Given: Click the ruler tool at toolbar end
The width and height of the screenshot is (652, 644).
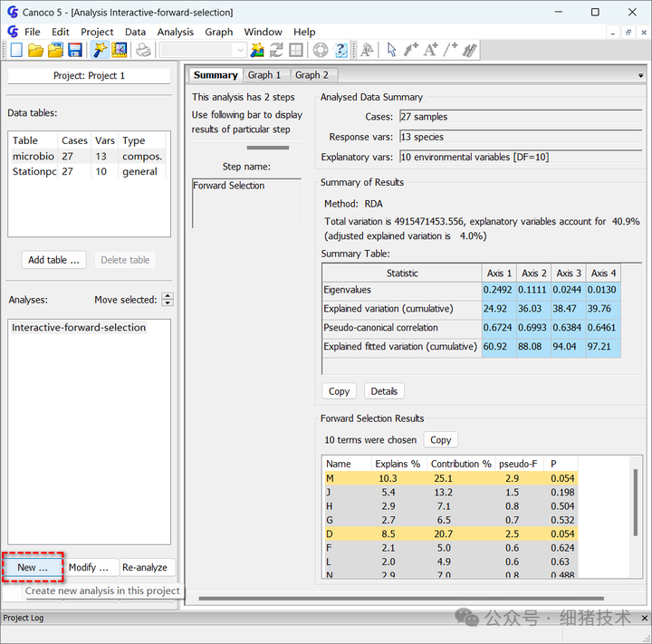Looking at the screenshot, I should pos(469,50).
